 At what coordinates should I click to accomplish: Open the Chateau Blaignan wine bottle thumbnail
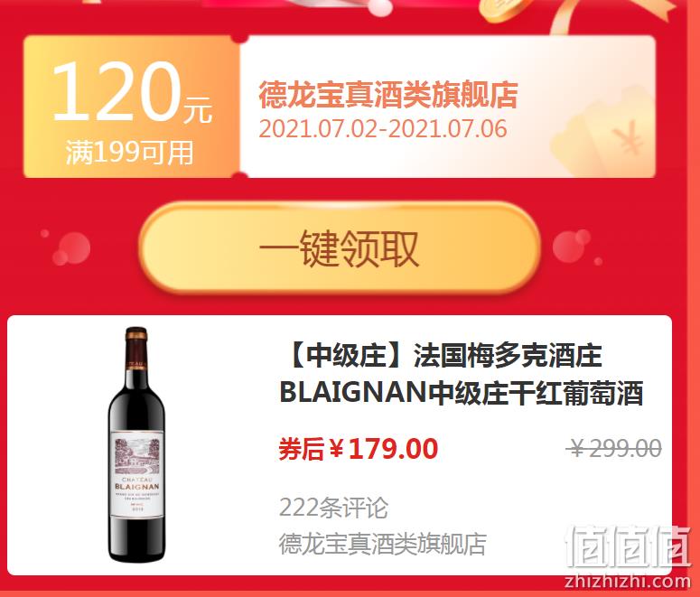point(136,444)
